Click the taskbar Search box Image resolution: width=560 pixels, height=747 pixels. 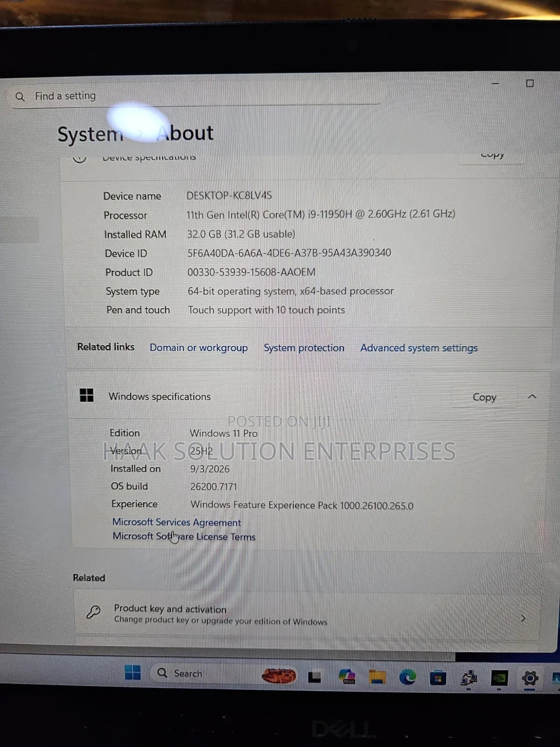224,673
